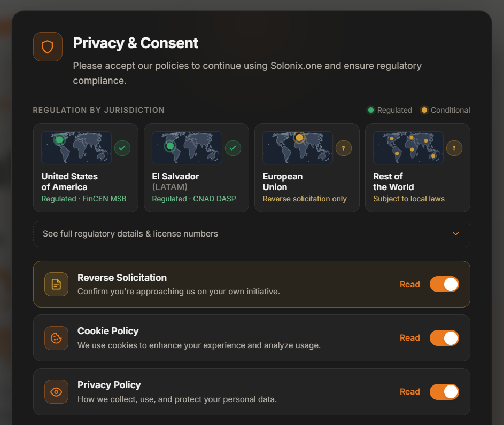504x425 pixels.
Task: Click the question mark badge on European Union card
Action: point(344,148)
